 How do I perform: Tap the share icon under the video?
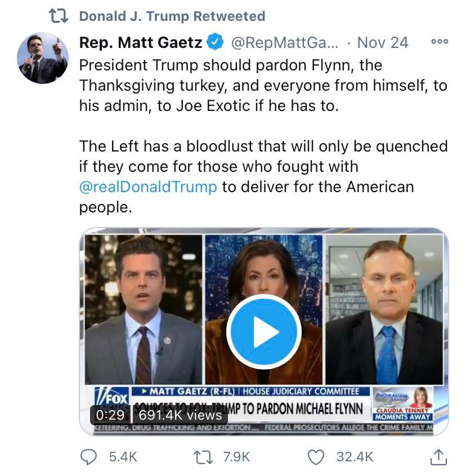pos(438,457)
